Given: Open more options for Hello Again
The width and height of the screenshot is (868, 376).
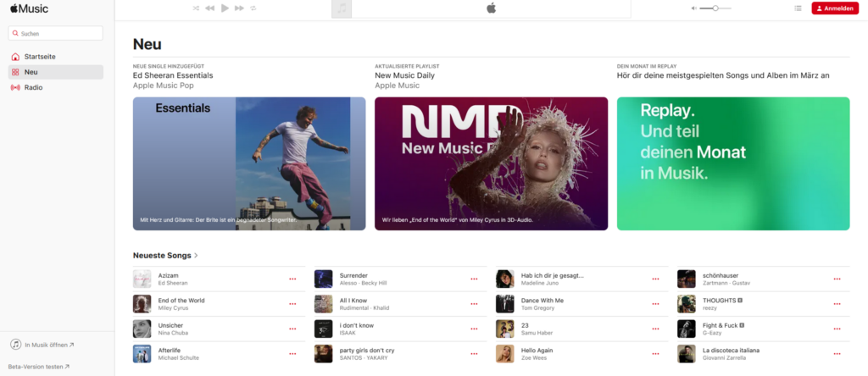Looking at the screenshot, I should (x=655, y=354).
